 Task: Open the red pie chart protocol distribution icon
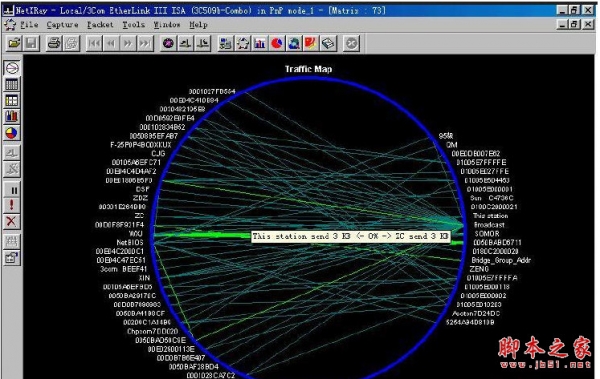point(277,43)
